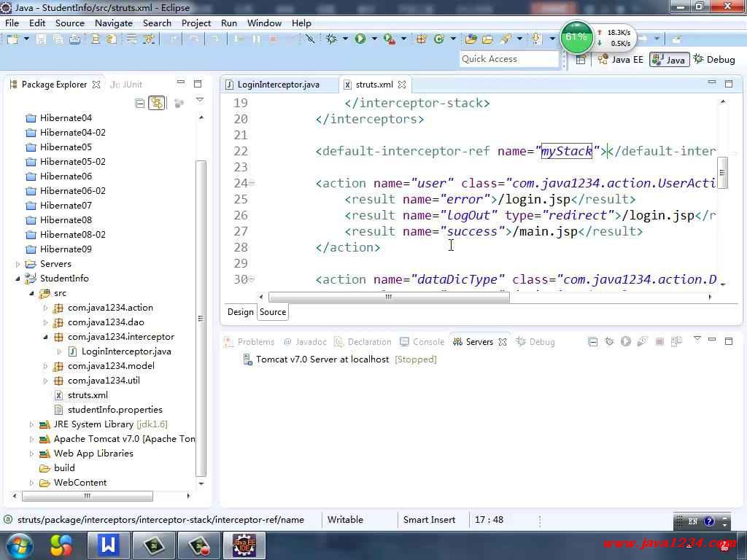
Task: Switch to LoginInterceptor.java editor tab
Action: coord(278,85)
